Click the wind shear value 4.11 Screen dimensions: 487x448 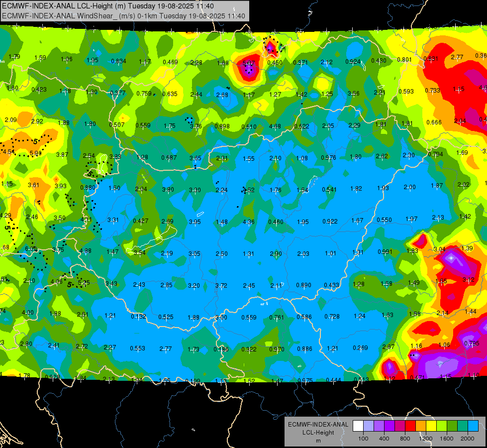coord(86,219)
